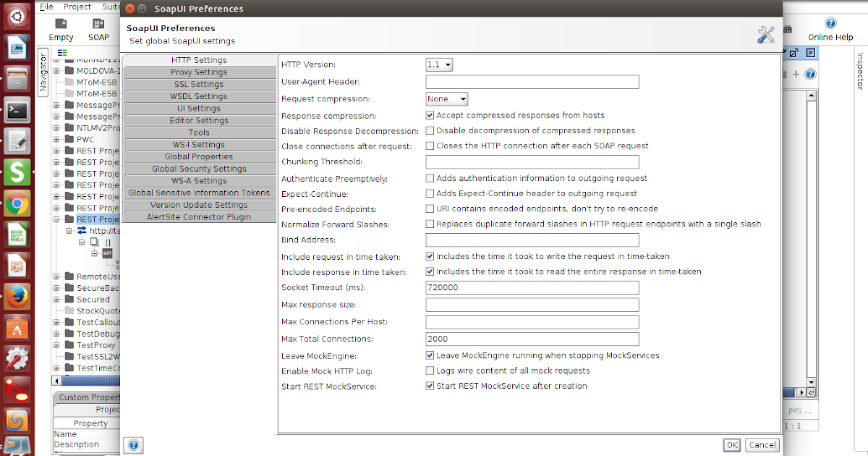Image resolution: width=868 pixels, height=456 pixels.
Task: Launch Firefox from the launcher
Action: click(17, 297)
